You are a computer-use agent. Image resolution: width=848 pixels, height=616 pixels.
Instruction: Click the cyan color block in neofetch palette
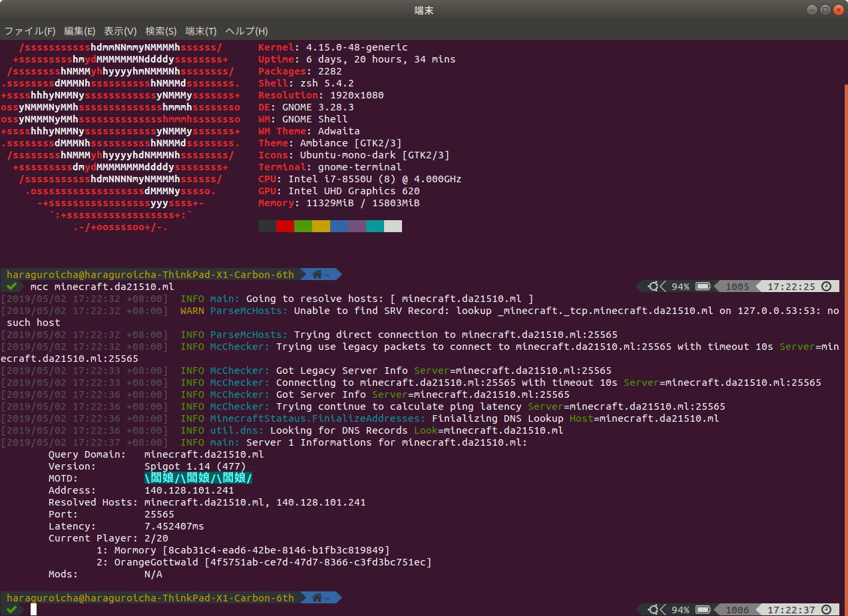pos(375,226)
